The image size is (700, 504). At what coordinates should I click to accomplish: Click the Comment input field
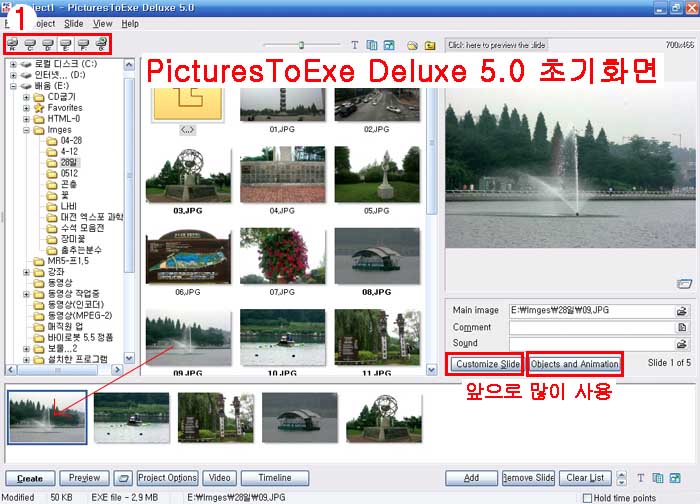click(592, 327)
